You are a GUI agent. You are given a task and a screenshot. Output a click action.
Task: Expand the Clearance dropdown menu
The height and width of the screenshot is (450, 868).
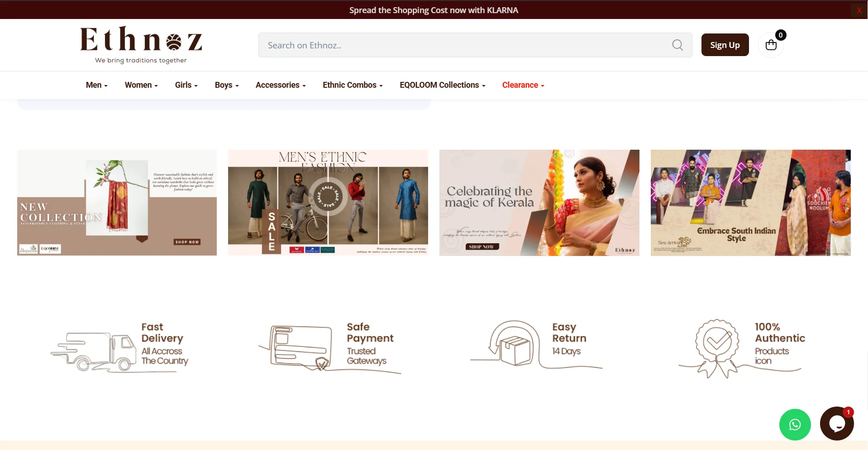(x=523, y=85)
